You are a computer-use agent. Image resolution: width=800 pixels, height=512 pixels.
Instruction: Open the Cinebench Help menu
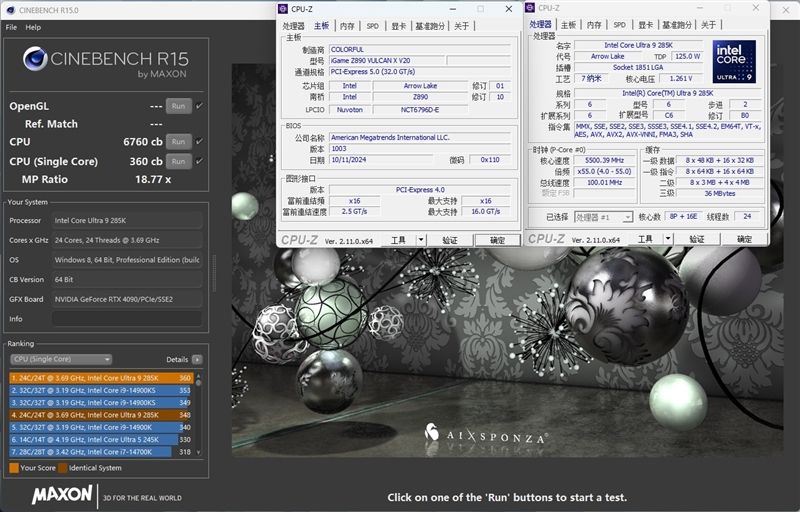33,27
